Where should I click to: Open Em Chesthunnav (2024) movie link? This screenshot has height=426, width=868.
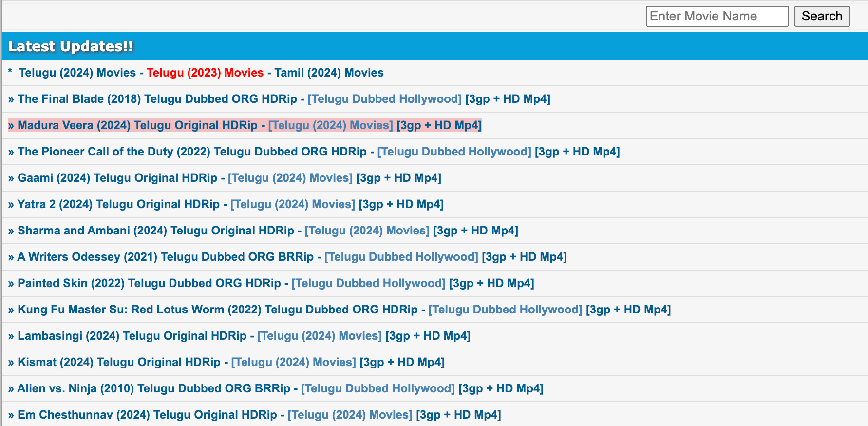(147, 415)
